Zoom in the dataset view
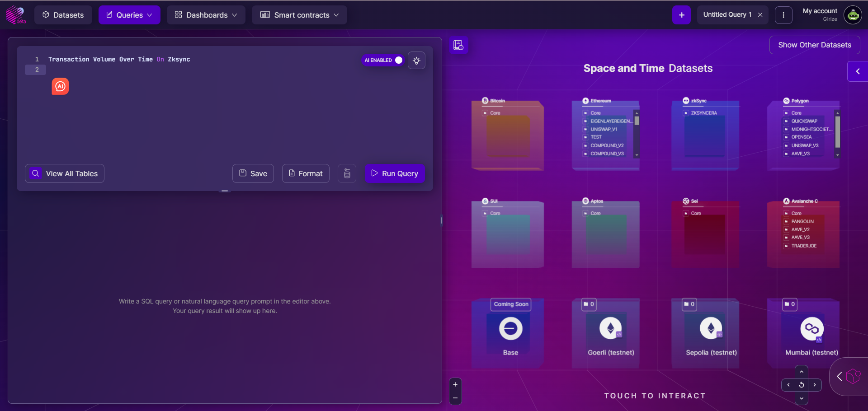 455,384
